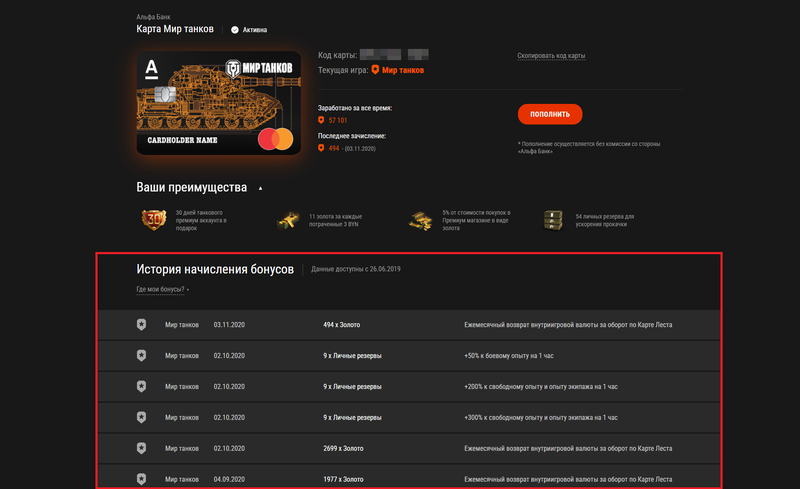Click the +50% к боевому опыту на 1 час text

[x=509, y=356]
